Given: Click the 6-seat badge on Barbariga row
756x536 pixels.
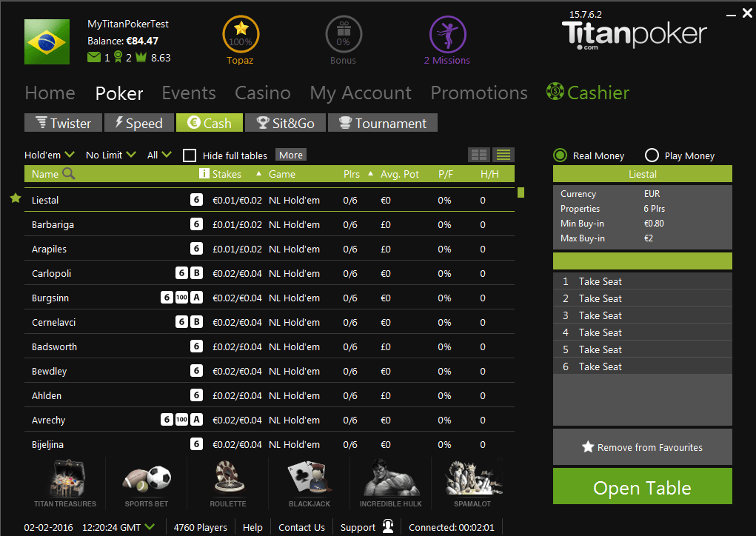Looking at the screenshot, I should pyautogui.click(x=196, y=224).
